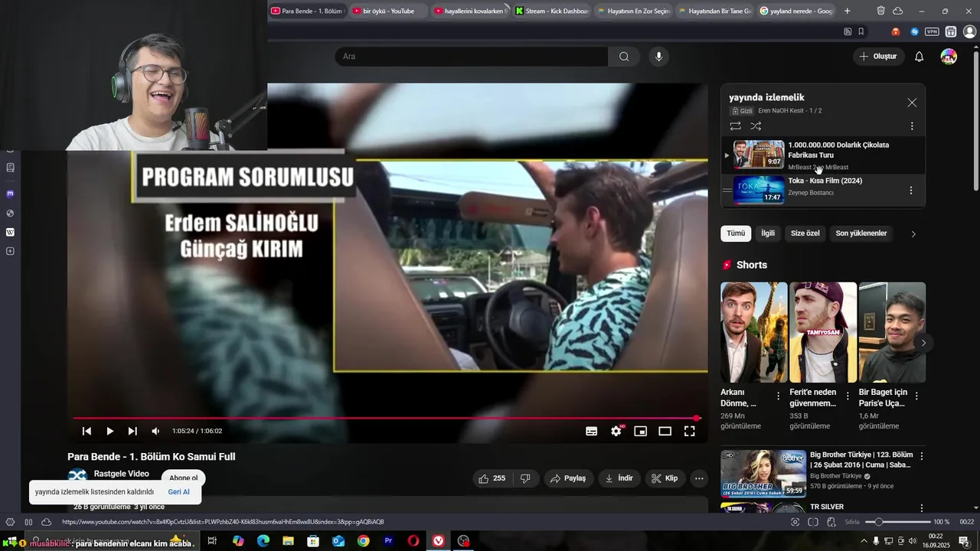
Task: Select the Son yüklenenler filter chip
Action: click(861, 233)
